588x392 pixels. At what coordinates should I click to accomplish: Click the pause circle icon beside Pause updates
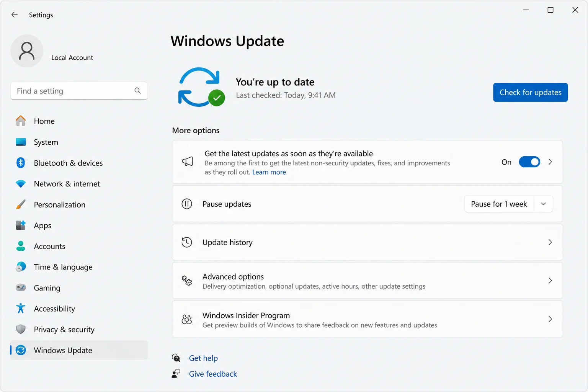pyautogui.click(x=187, y=204)
